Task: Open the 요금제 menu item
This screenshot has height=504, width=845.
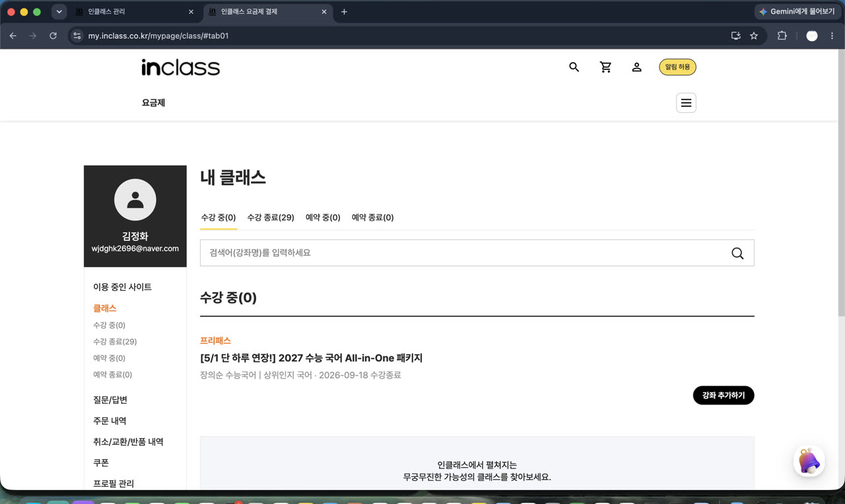Action: pyautogui.click(x=153, y=103)
